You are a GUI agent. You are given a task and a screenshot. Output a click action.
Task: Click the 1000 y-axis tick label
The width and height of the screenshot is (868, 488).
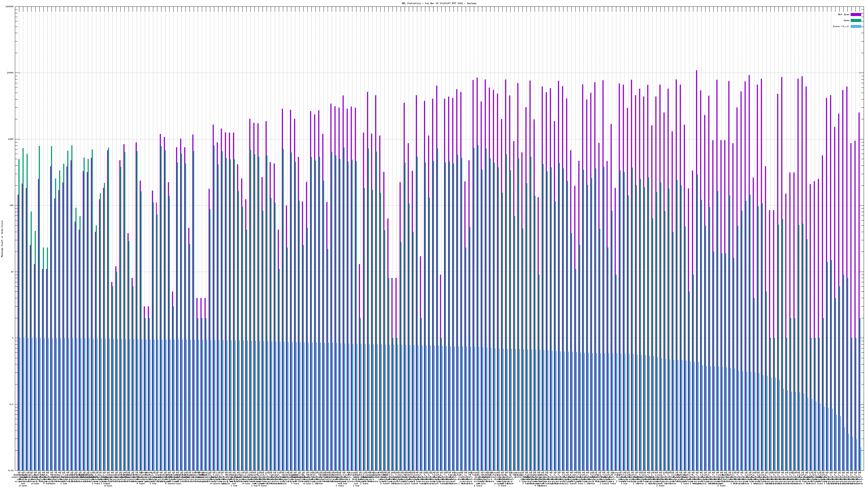coord(11,139)
